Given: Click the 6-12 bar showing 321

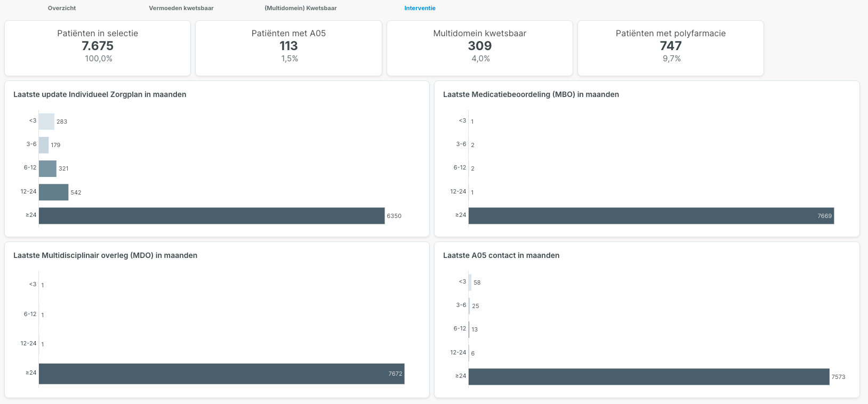Looking at the screenshot, I should (x=47, y=168).
